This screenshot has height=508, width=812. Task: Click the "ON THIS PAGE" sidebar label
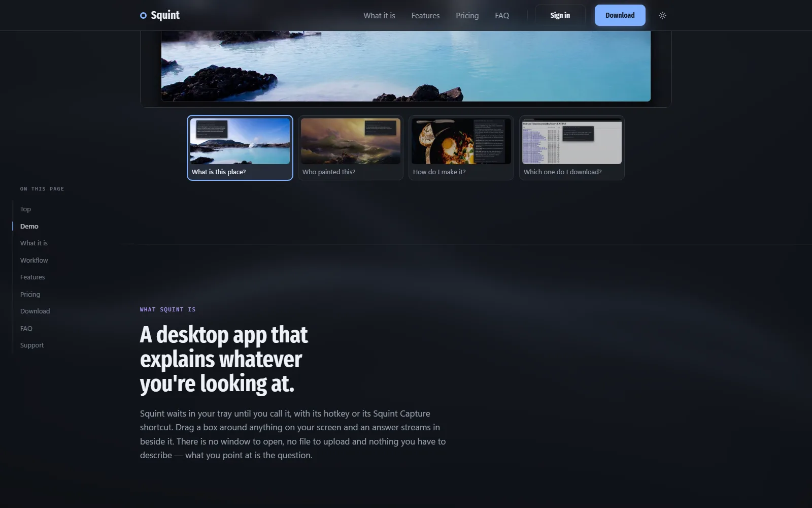tap(42, 189)
